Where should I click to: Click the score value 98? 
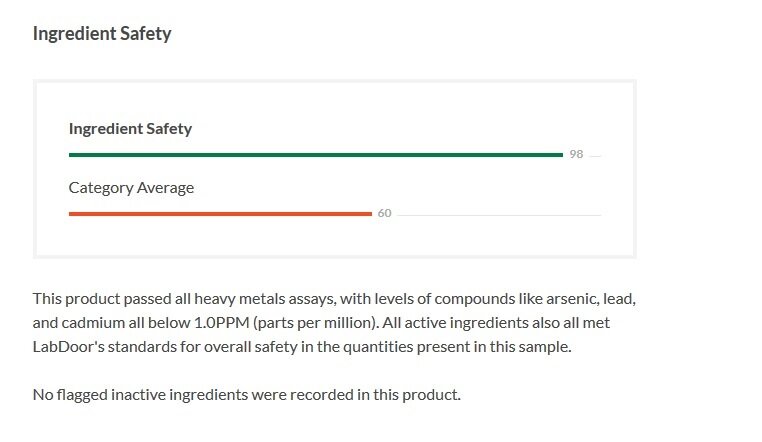pyautogui.click(x=576, y=154)
